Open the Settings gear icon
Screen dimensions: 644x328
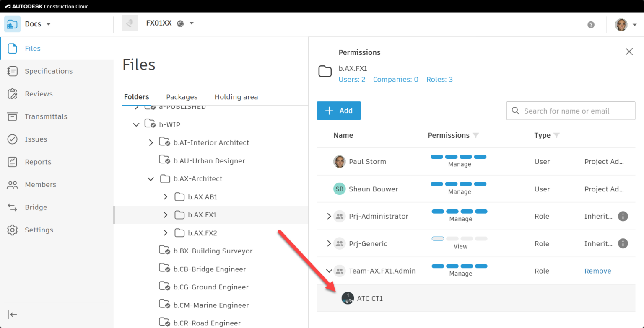coord(13,230)
